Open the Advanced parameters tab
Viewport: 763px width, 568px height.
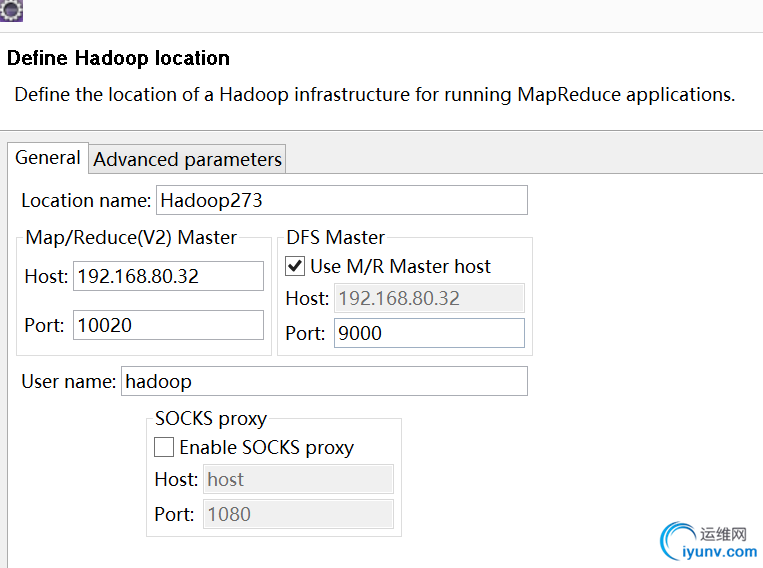pyautogui.click(x=188, y=159)
